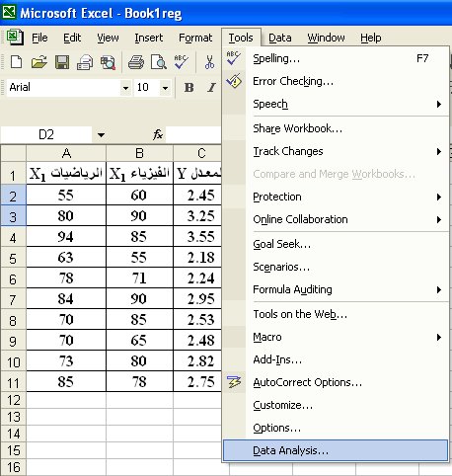Select cell containing 63
The width and height of the screenshot is (452, 476).
[x=66, y=258]
